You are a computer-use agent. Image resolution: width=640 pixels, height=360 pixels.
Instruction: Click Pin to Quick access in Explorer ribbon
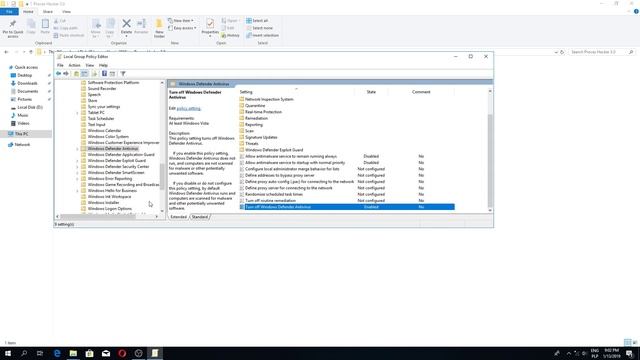13,29
